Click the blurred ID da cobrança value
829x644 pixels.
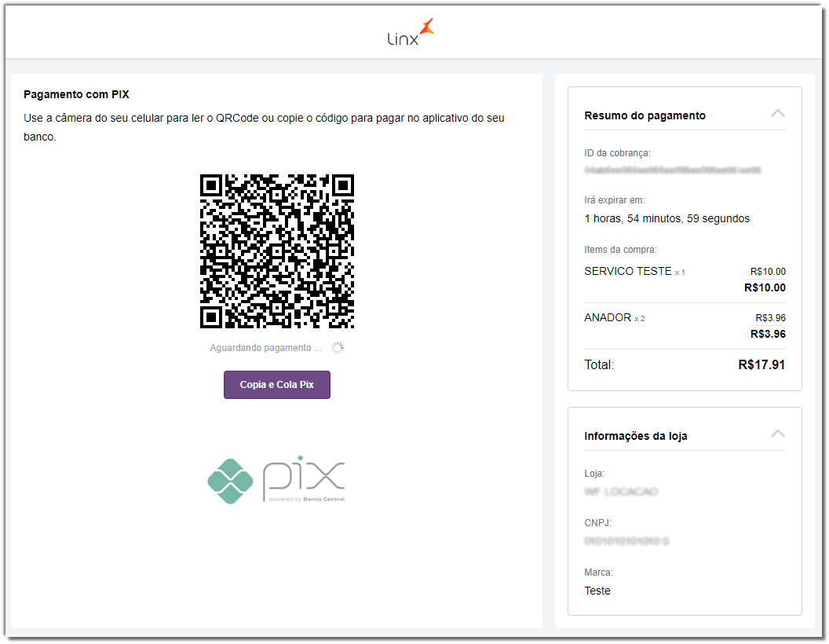(x=673, y=170)
